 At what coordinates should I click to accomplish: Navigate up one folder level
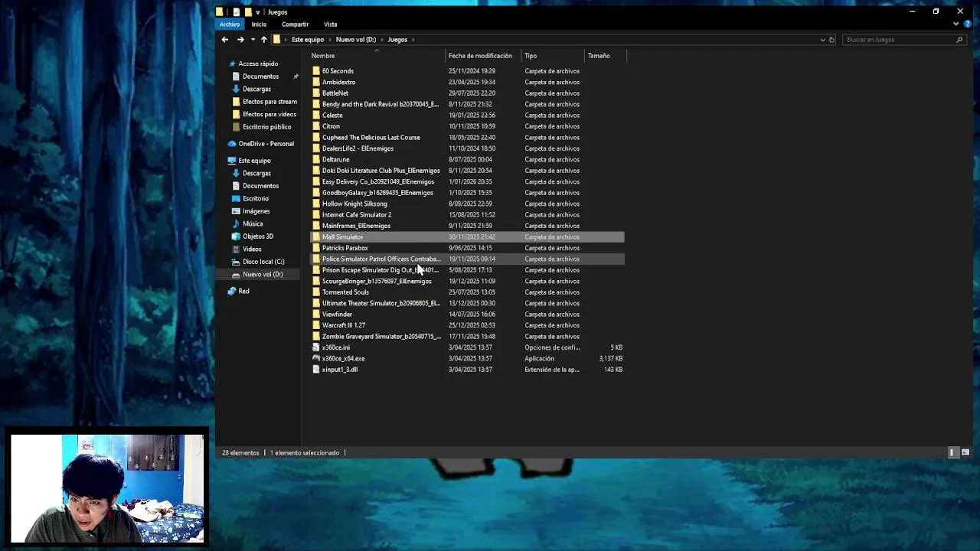(x=264, y=40)
